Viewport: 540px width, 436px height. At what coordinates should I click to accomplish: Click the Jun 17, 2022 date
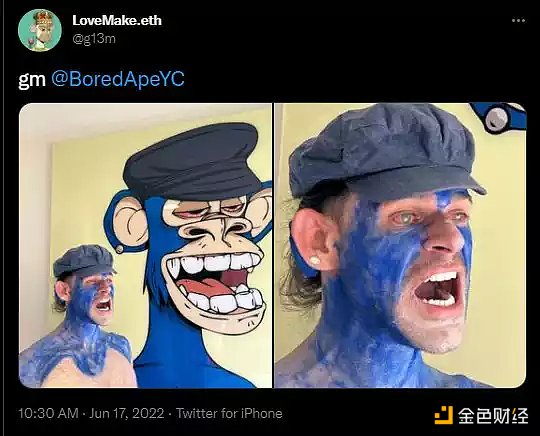[126, 413]
